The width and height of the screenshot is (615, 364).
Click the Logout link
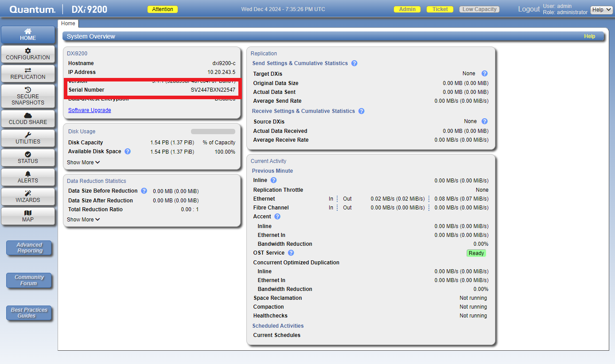[529, 9]
